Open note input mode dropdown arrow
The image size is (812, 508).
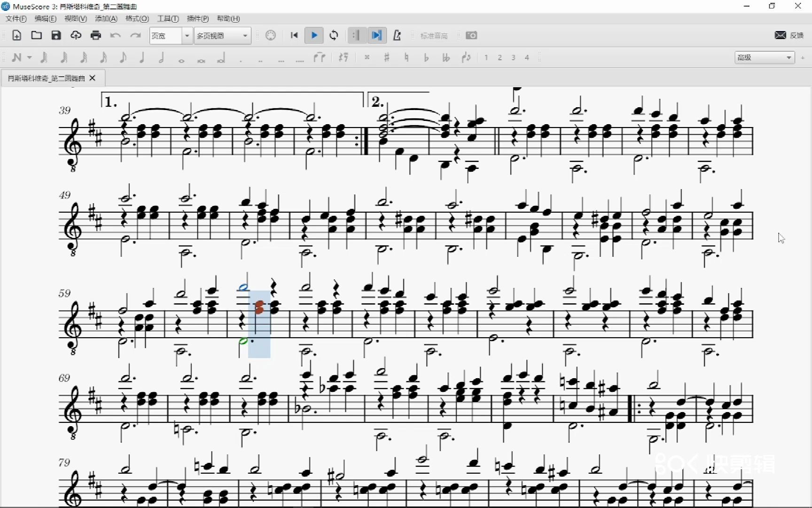pyautogui.click(x=30, y=57)
